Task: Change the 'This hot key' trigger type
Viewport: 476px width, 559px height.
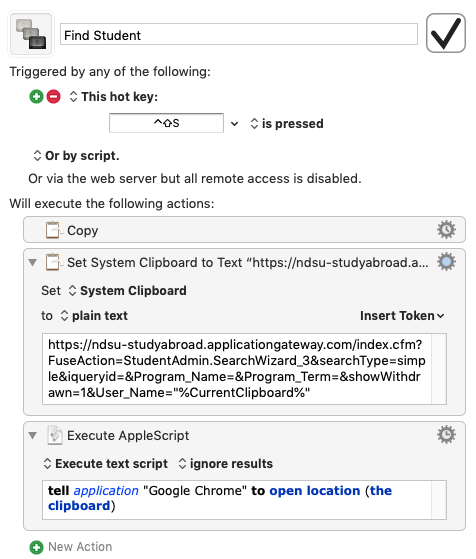Action: [x=114, y=97]
